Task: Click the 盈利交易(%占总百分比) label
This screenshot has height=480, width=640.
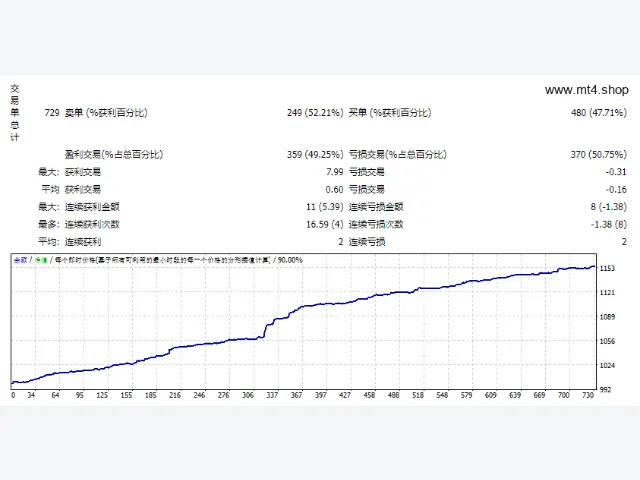Action: 114,155
